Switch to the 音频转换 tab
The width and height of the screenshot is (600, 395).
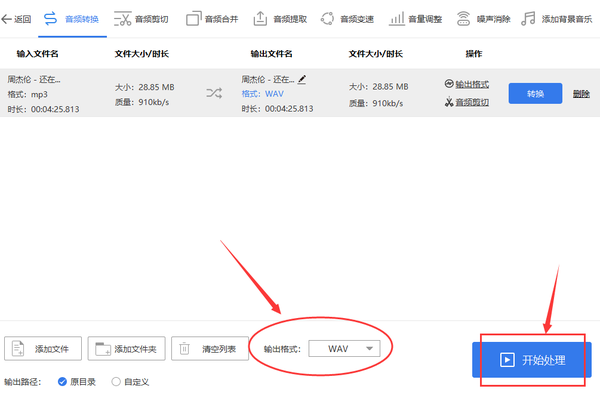coord(72,19)
